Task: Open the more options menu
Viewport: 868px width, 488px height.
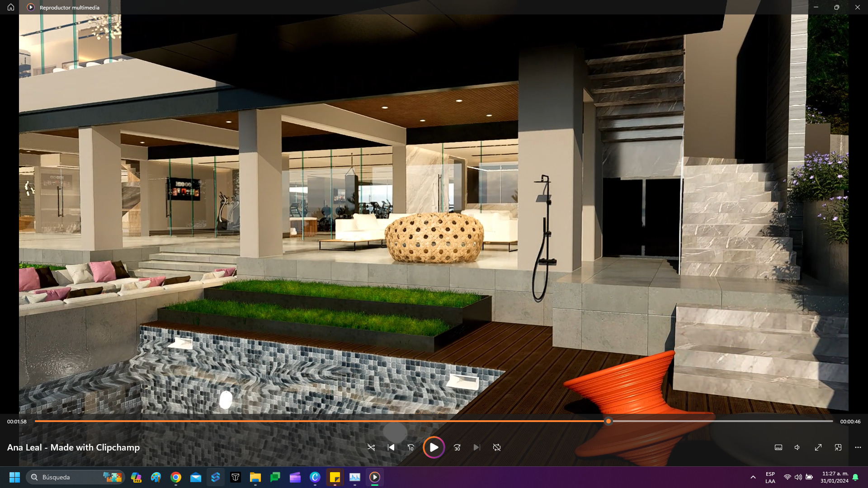Action: (x=858, y=447)
